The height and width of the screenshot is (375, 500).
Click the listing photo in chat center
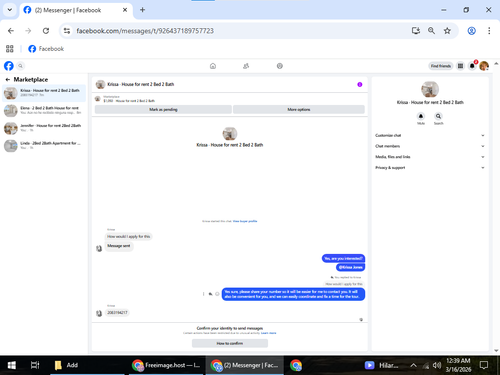(230, 134)
